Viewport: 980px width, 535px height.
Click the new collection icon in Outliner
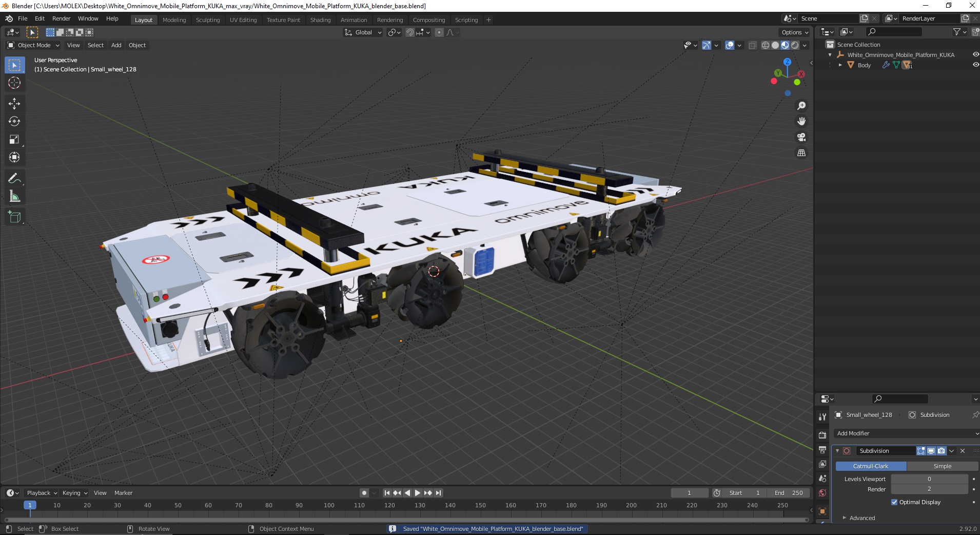[975, 32]
